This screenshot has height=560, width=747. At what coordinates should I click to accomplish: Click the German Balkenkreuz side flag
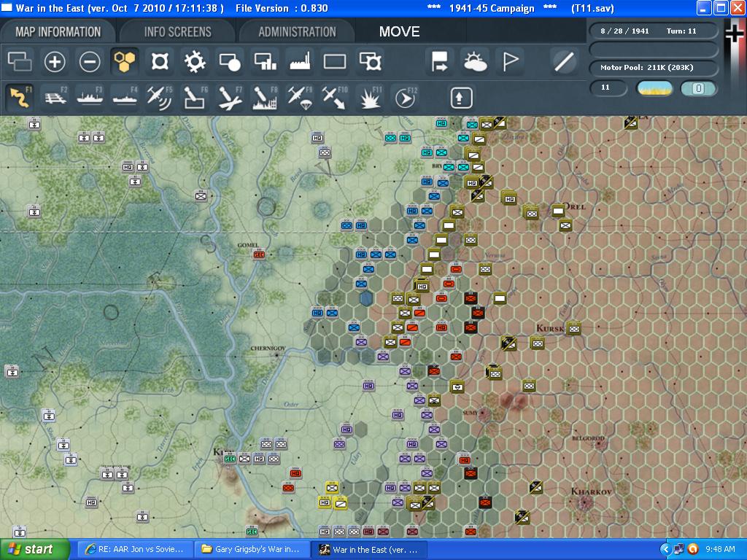click(735, 34)
